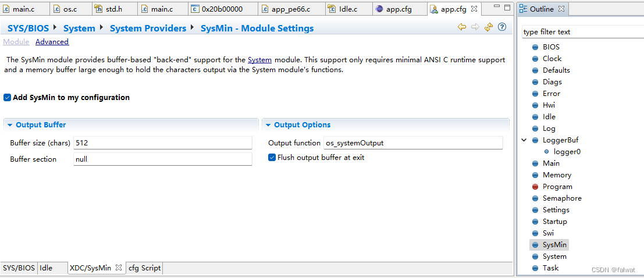The height and width of the screenshot is (278, 644).
Task: Switch to os.c editor tab
Action: 70,9
